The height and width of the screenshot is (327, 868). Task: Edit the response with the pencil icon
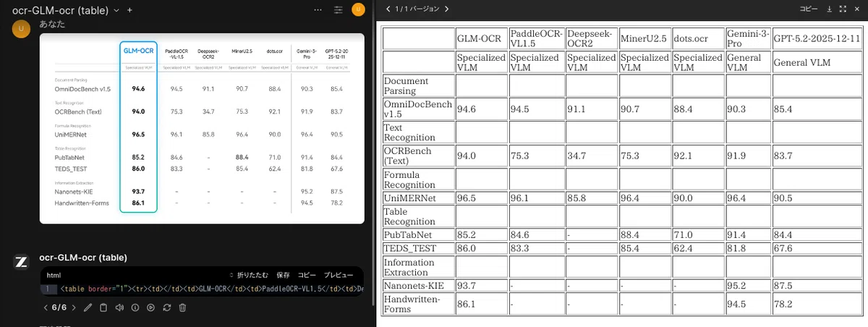88,307
